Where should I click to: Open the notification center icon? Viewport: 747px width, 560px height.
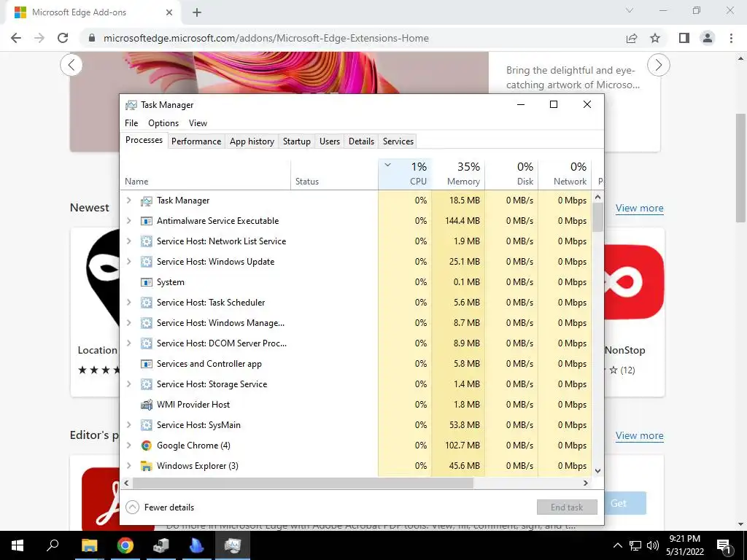pyautogui.click(x=724, y=546)
